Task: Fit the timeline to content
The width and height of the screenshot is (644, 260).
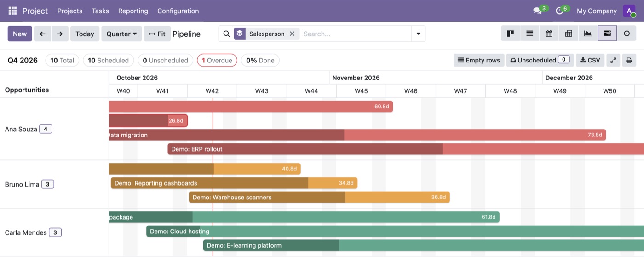Action: tap(157, 34)
